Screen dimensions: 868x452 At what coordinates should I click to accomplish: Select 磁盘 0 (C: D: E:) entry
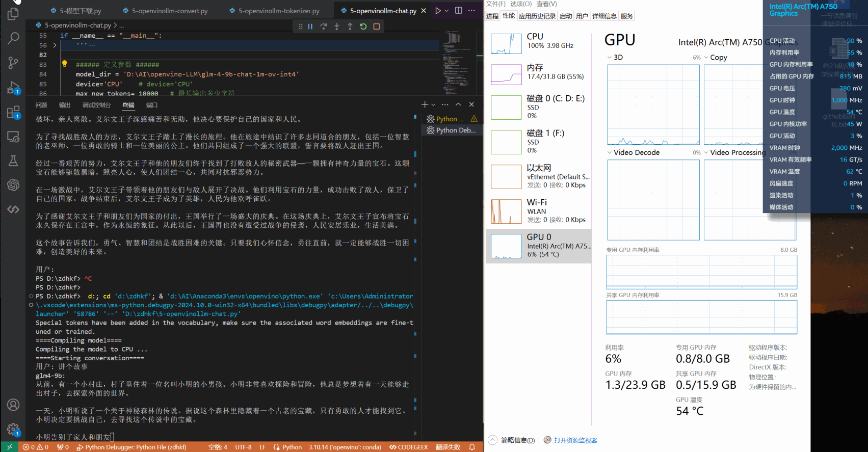click(539, 107)
